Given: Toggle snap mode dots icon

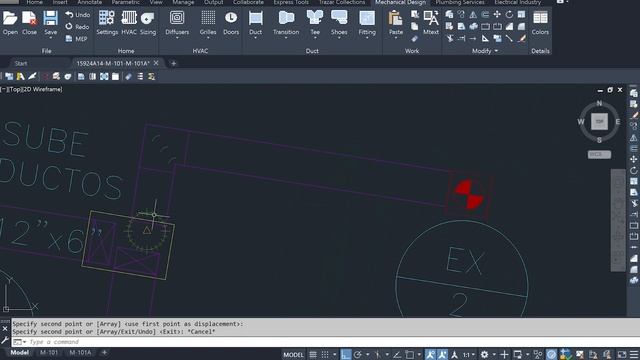Looking at the screenshot, I should (325, 354).
